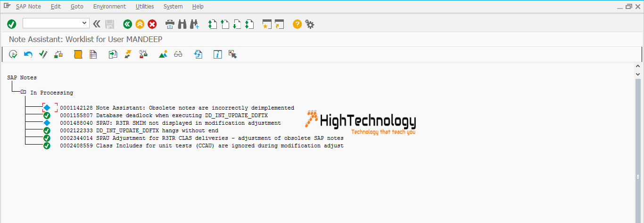Click the red Cancel button

click(x=152, y=24)
